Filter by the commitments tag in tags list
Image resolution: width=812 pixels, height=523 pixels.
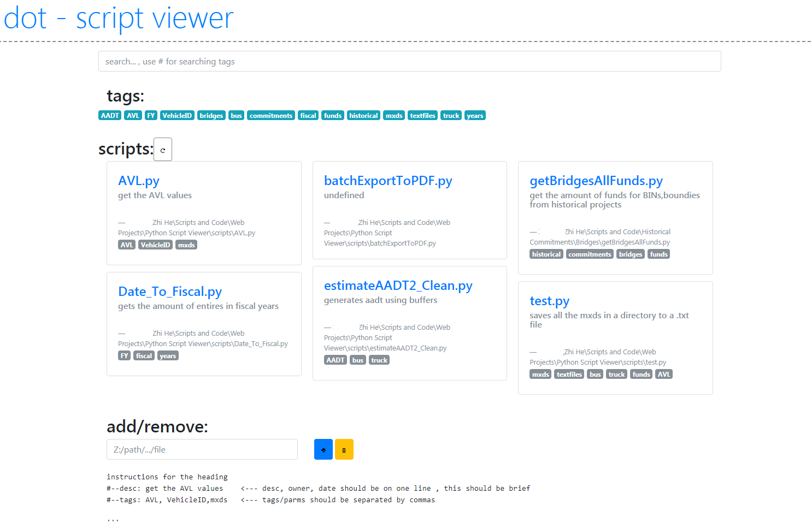tap(271, 116)
